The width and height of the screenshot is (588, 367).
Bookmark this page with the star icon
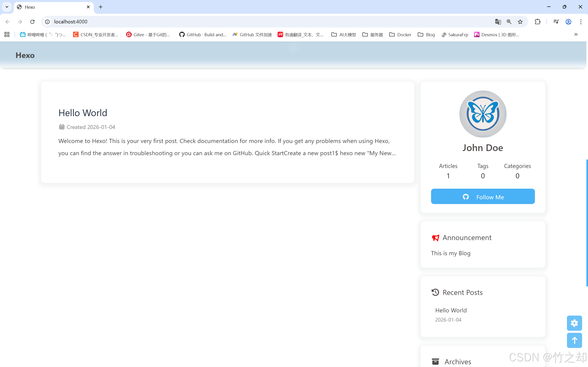click(520, 22)
